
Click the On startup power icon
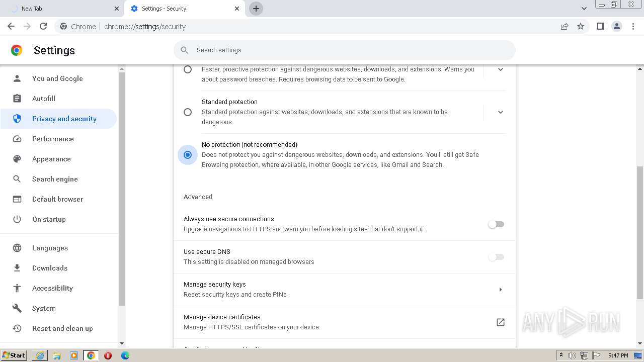coord(17,219)
